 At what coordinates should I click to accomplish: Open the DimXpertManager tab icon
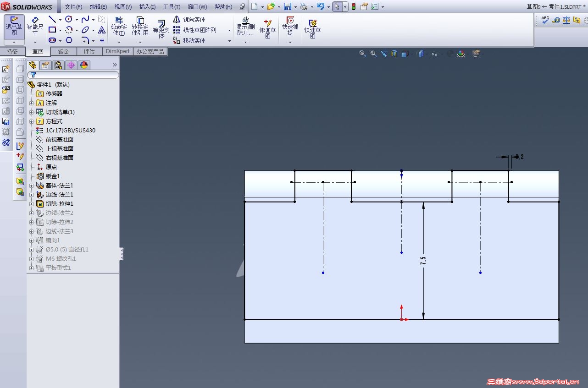click(x=71, y=65)
